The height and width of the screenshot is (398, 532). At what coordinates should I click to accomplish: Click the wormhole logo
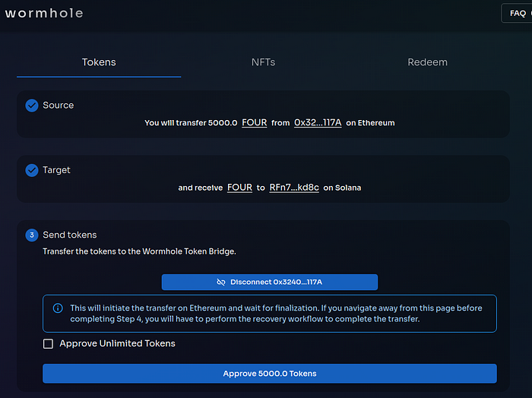point(43,13)
